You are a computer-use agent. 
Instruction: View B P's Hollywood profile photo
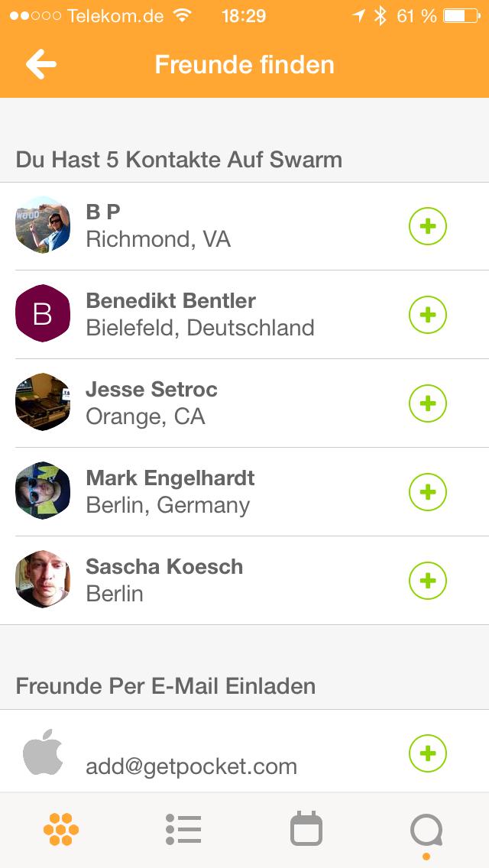(x=43, y=225)
